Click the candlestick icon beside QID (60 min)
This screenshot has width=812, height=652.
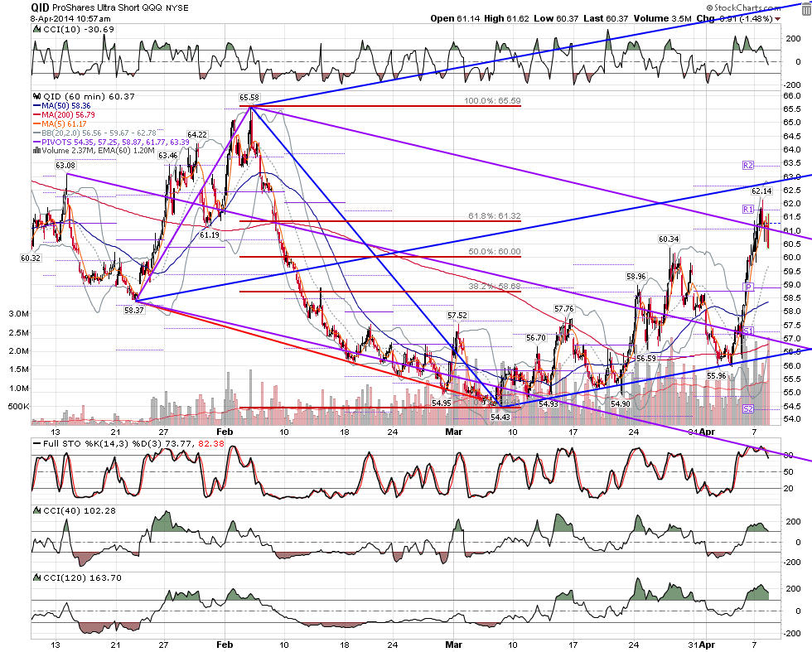coord(36,96)
